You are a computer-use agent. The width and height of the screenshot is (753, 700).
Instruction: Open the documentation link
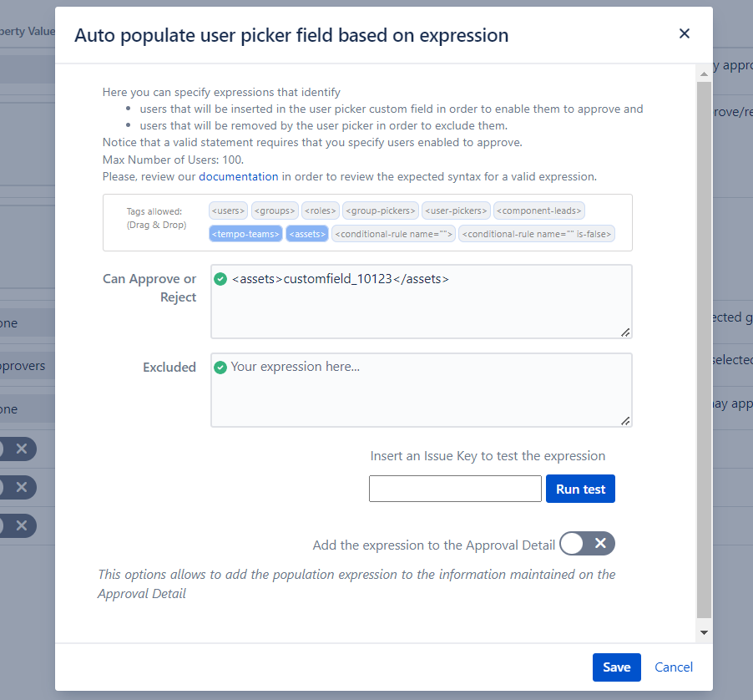[x=239, y=176]
